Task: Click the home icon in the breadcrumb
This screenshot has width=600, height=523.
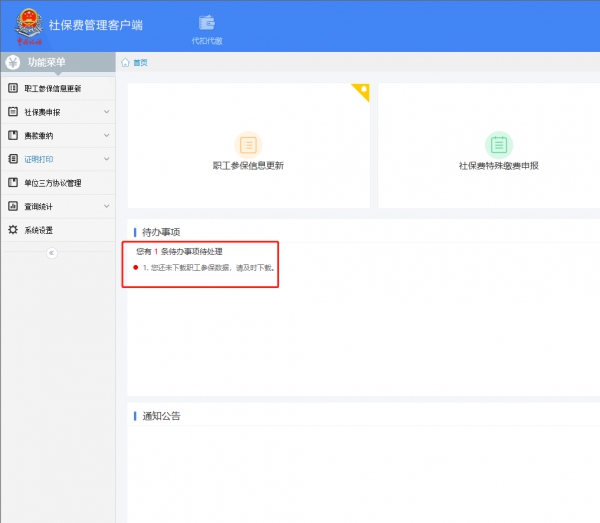Action: tap(125, 62)
